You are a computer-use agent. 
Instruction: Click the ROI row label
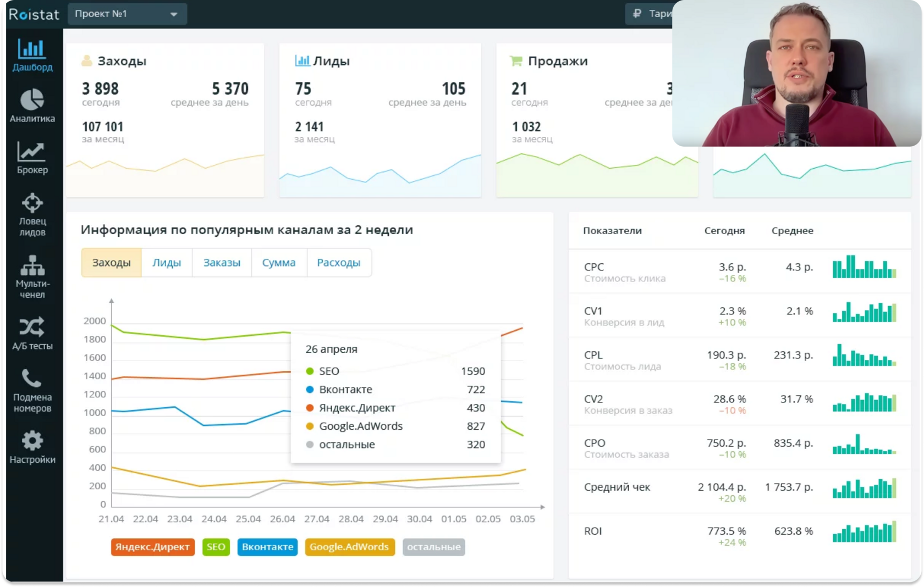593,531
